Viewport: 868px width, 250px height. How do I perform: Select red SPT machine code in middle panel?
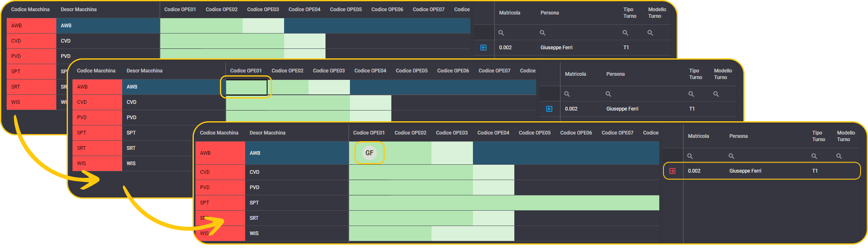(x=97, y=133)
